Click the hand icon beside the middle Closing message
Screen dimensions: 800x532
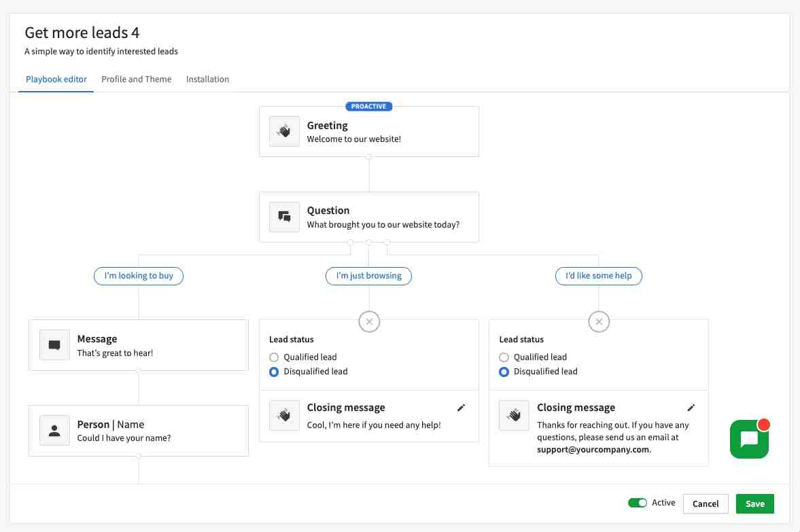283,414
